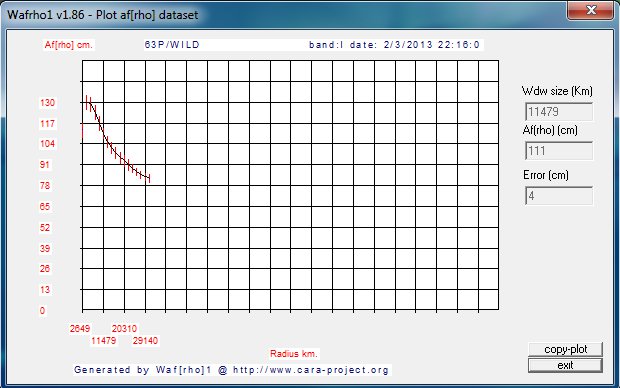
Task: Click the 0 label at y-axis bottom
Action: point(42,311)
